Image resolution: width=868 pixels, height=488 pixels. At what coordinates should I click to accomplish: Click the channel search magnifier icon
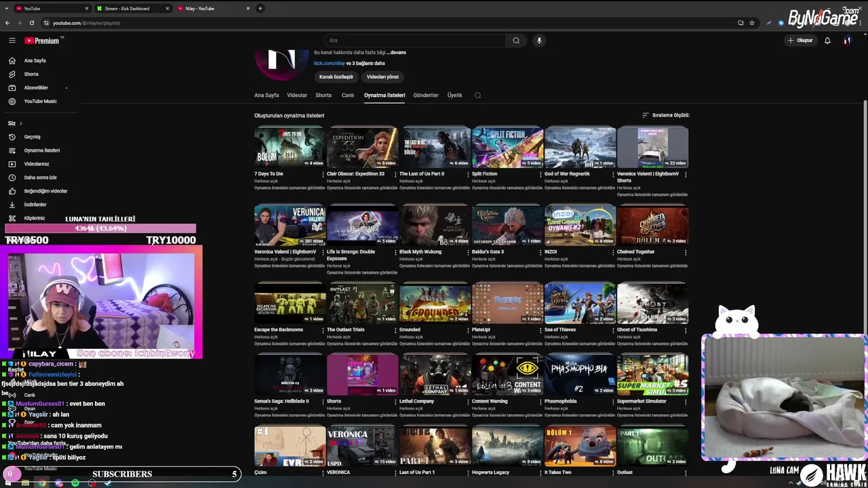(x=477, y=96)
